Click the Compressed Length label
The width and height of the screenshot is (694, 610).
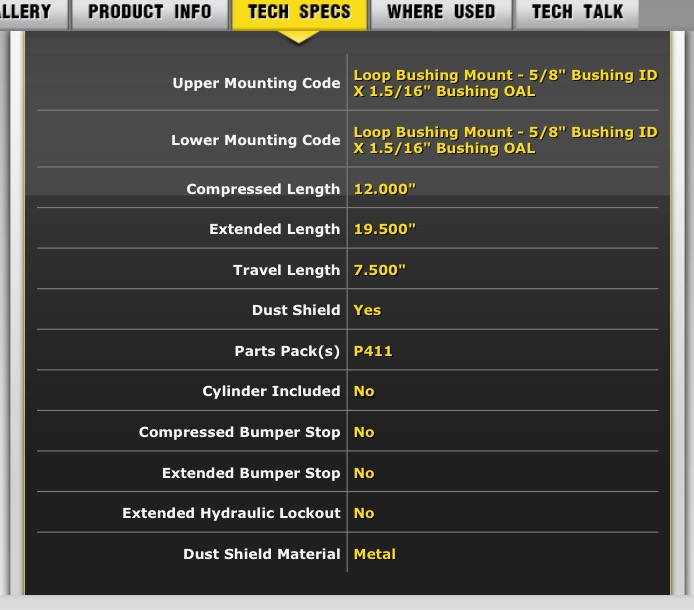click(263, 189)
